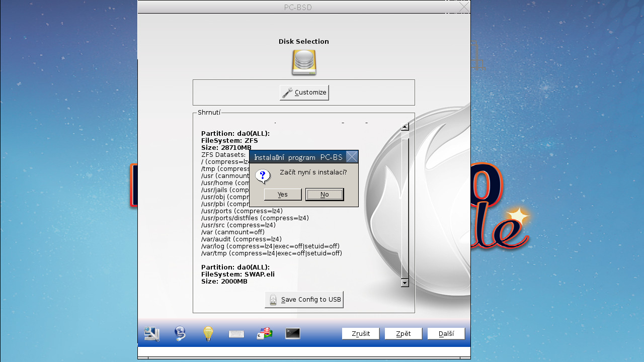Screen dimensions: 644x362
Task: Click the summary scrollbar track
Action: [x=405, y=205]
